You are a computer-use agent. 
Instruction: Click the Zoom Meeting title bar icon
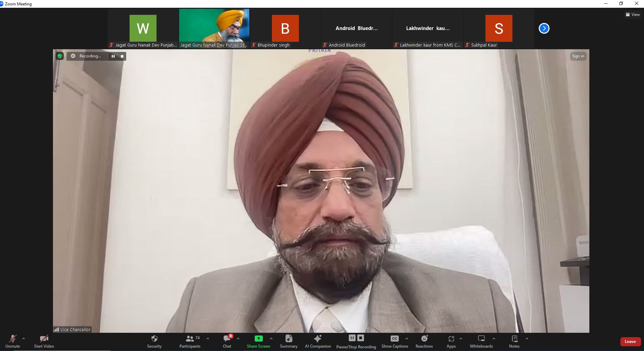(2, 4)
